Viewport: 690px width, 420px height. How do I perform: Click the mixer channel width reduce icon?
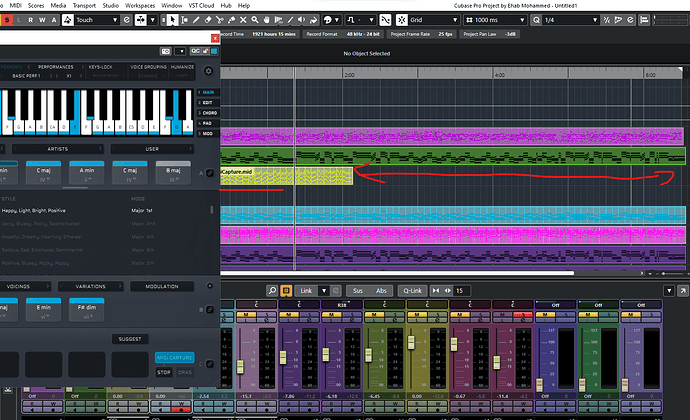click(x=436, y=291)
